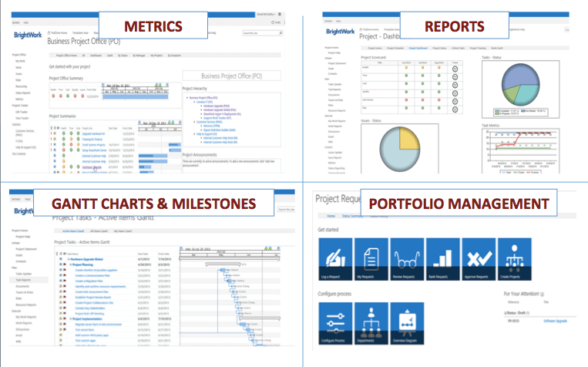Click left timeline arrow in Gantt panel

182,248
